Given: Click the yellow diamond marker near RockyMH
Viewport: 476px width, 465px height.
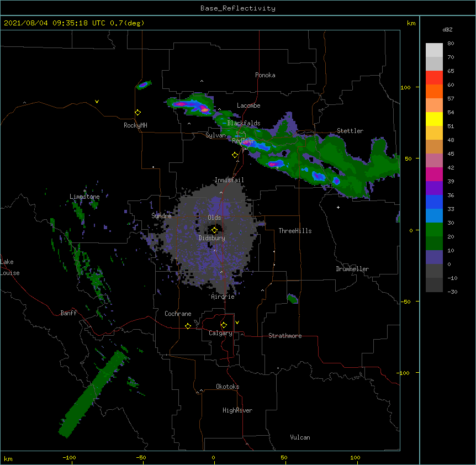Looking at the screenshot, I should click(138, 112).
